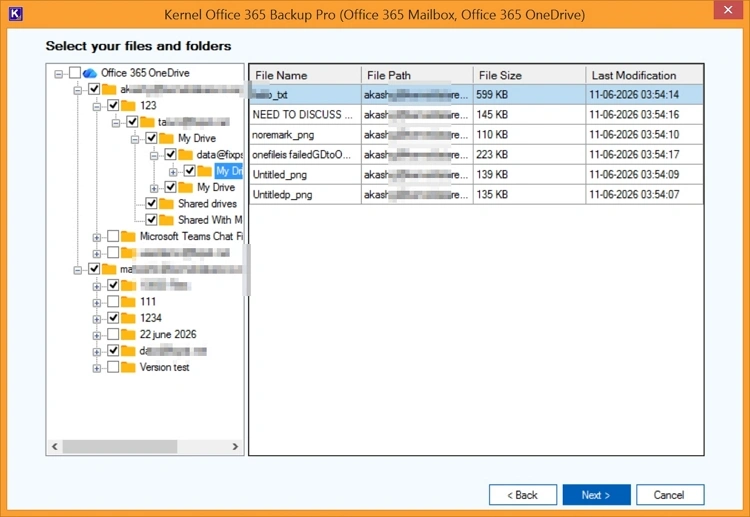Check the Microsoft Teams Chat Files checkbox
This screenshot has width=750, height=517.
[x=113, y=236]
